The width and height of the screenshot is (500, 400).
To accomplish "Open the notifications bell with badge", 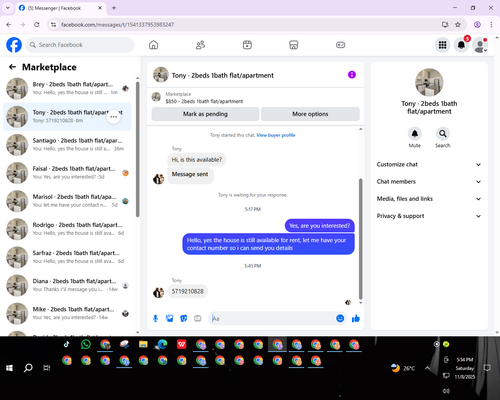I will [x=461, y=45].
